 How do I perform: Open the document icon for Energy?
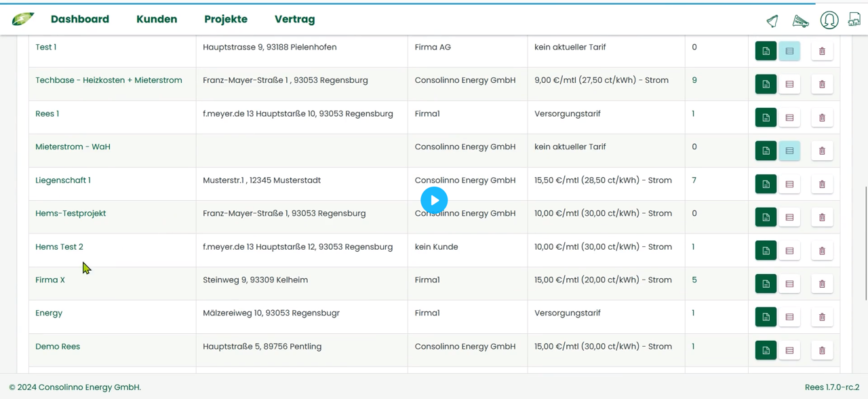[766, 317]
